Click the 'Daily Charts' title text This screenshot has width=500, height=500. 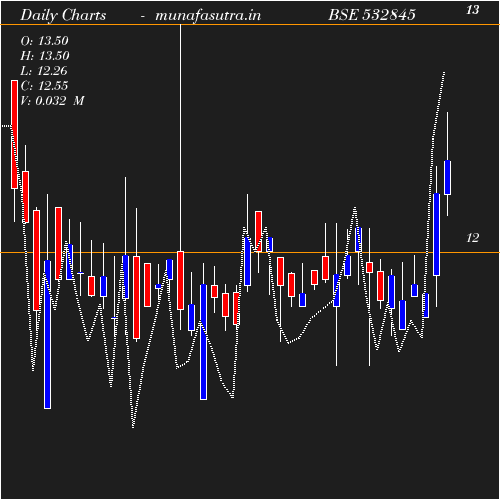tap(63, 15)
